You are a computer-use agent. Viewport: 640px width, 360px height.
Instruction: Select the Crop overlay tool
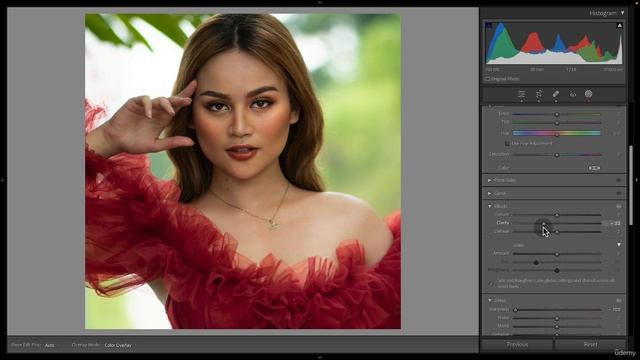click(x=539, y=94)
